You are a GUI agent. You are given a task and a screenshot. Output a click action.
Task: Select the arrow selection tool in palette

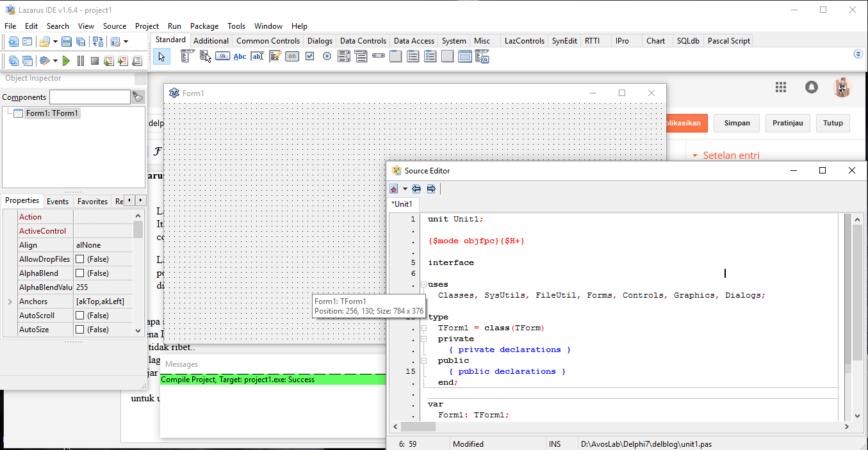161,56
